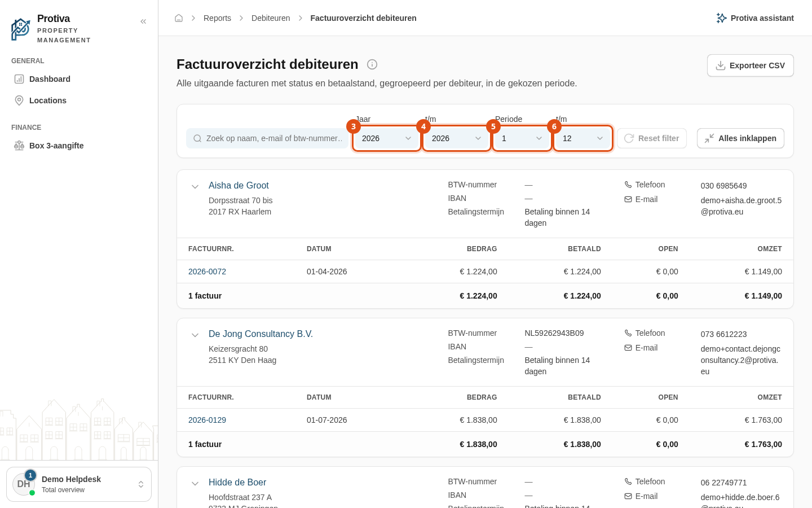Viewport: 812px width, 508px height.
Task: Go to Reports in the breadcrumb
Action: coord(217,18)
